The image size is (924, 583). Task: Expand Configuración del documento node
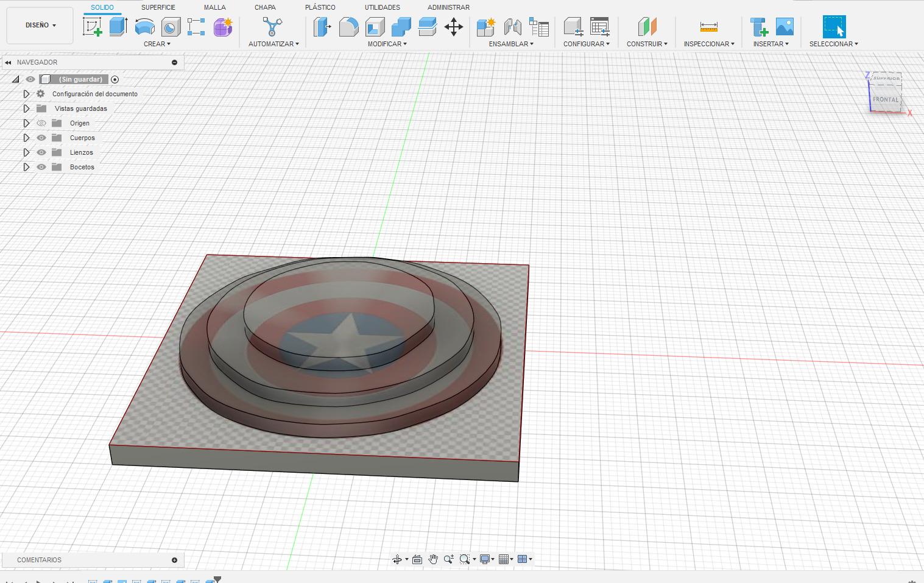26,94
